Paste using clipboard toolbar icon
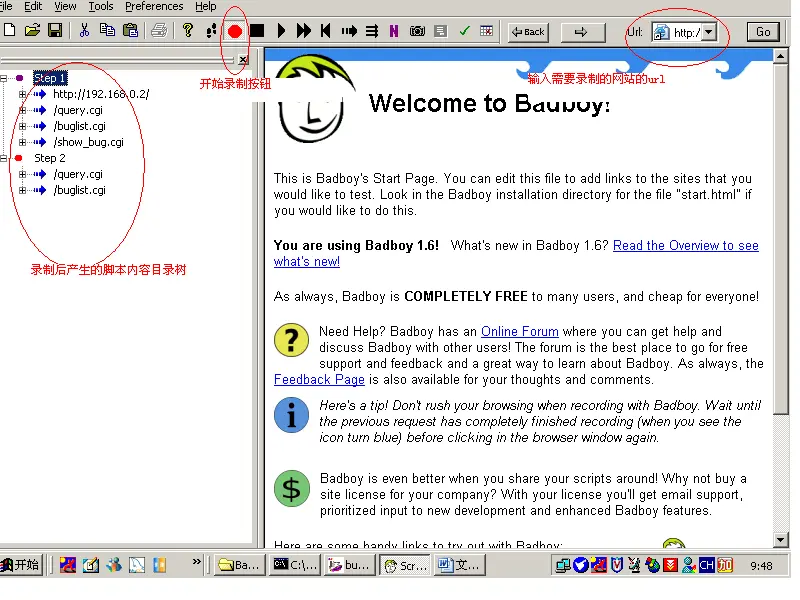800x600 pixels. click(x=131, y=31)
